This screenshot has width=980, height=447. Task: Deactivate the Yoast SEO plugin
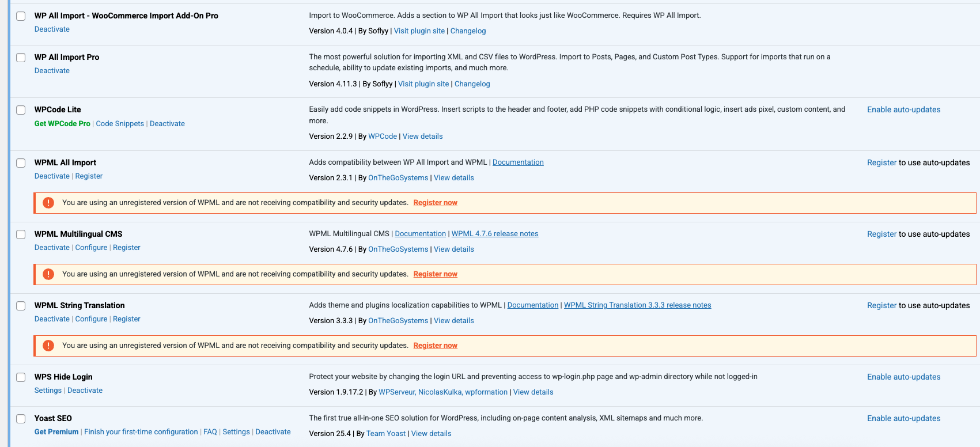(273, 432)
